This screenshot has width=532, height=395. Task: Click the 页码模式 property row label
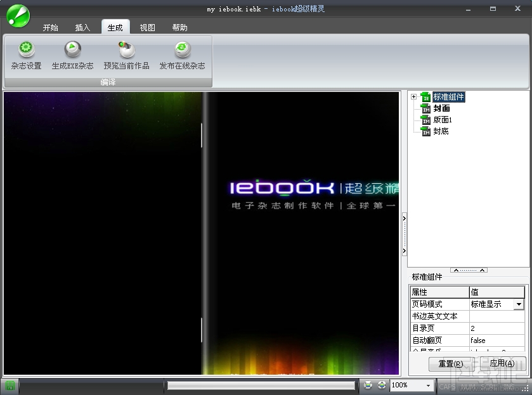[439, 304]
